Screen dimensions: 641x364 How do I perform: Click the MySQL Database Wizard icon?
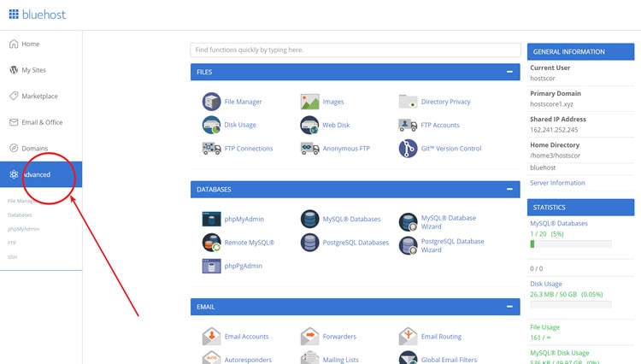[x=408, y=222]
